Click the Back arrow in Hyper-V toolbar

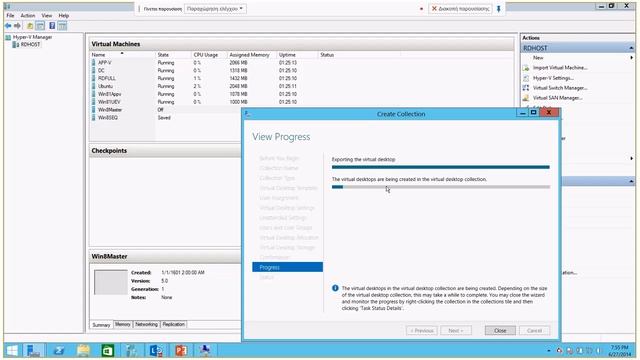point(8,26)
